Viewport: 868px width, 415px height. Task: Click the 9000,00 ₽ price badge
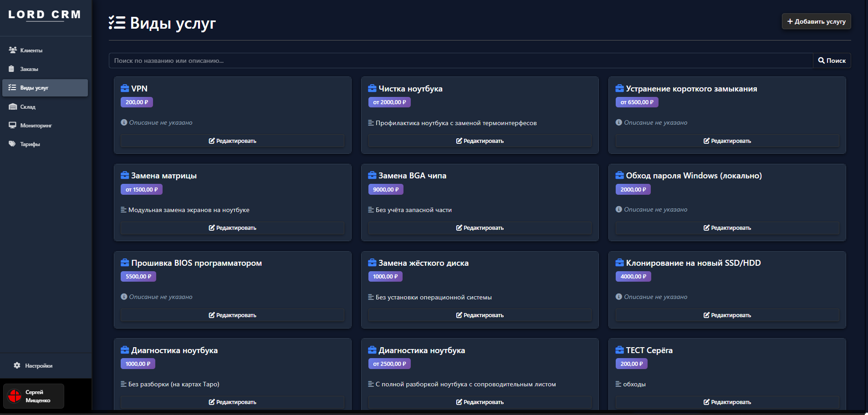tap(386, 189)
